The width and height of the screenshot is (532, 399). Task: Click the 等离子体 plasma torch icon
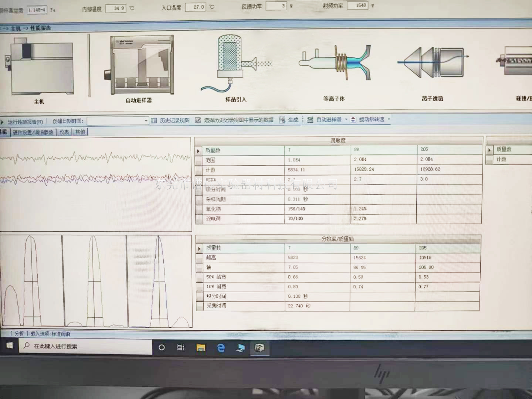pyautogui.click(x=335, y=63)
